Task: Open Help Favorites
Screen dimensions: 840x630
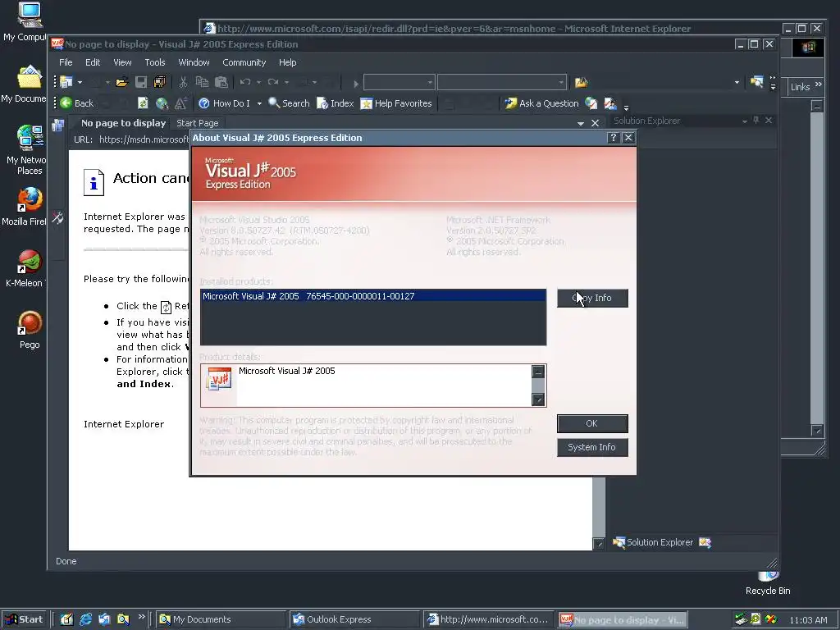Action: point(396,103)
